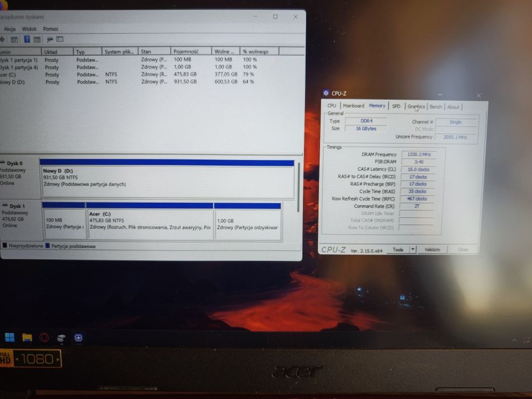Click the Row Refresh Cycle Time 467 clocks value

point(417,199)
